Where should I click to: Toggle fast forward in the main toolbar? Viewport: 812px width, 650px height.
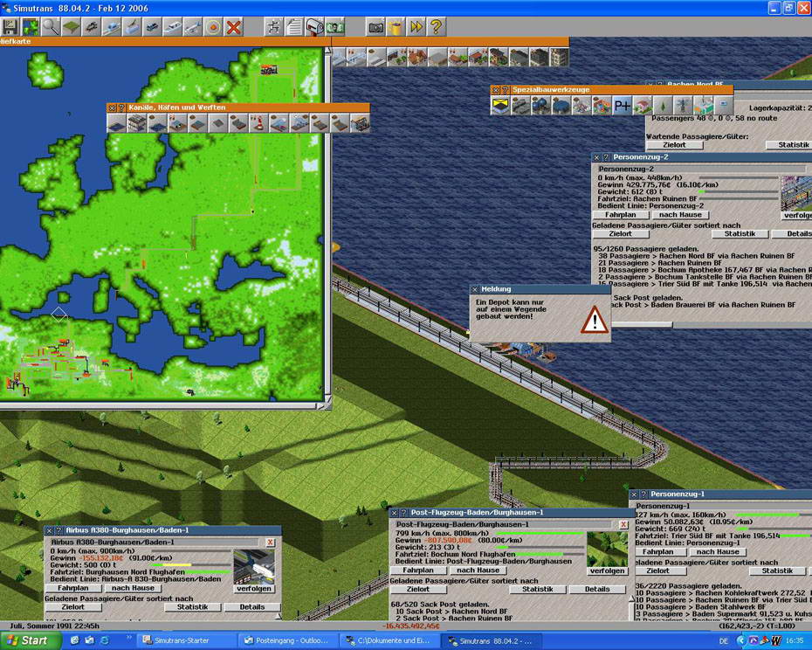416,27
